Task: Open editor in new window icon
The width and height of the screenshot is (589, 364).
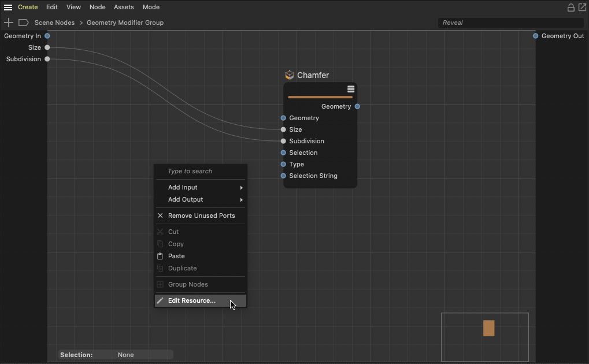Action: [582, 8]
